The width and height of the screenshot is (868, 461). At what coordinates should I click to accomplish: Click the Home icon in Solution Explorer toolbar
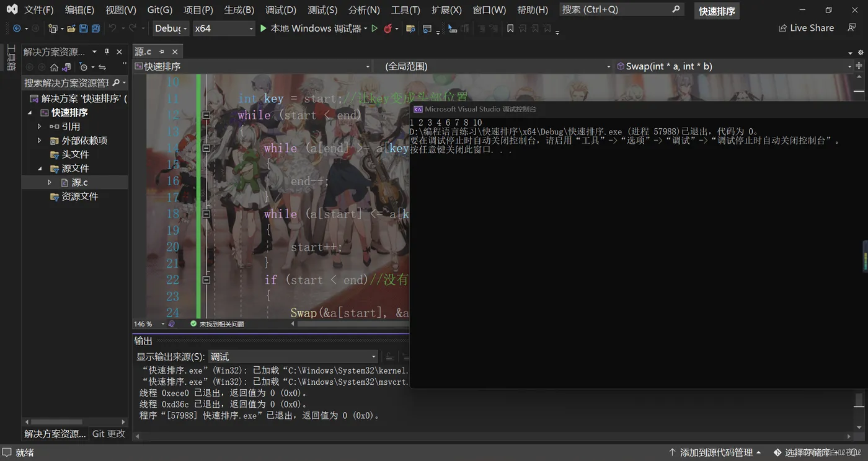click(x=54, y=67)
